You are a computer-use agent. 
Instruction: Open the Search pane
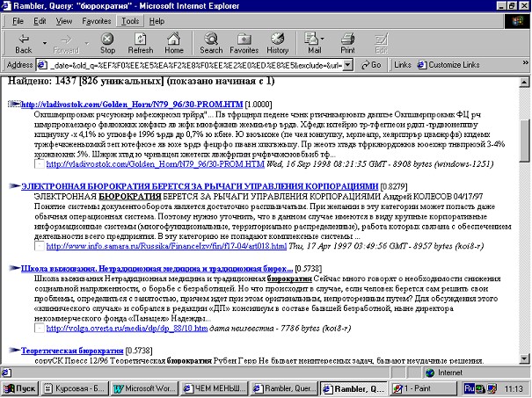[211, 39]
